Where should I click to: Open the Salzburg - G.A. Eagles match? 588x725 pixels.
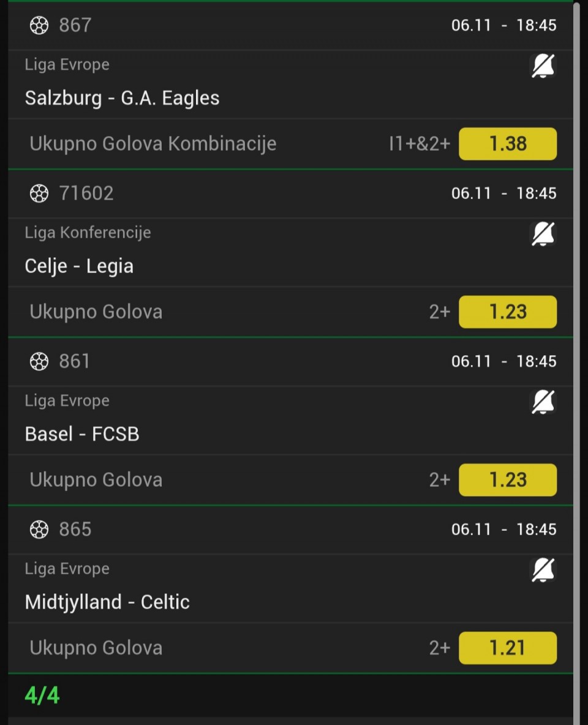pyautogui.click(x=123, y=98)
